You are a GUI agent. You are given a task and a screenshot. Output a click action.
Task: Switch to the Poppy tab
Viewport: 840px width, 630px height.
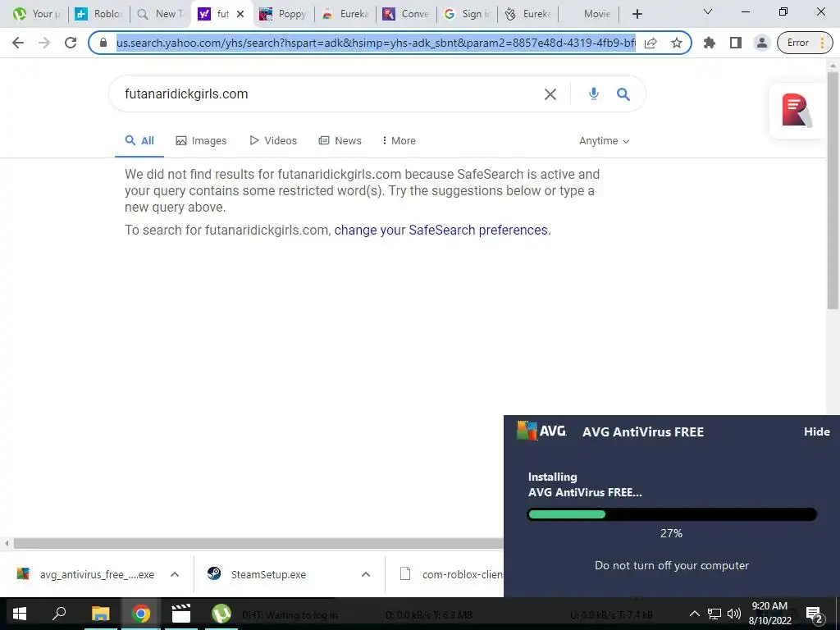[x=283, y=15]
